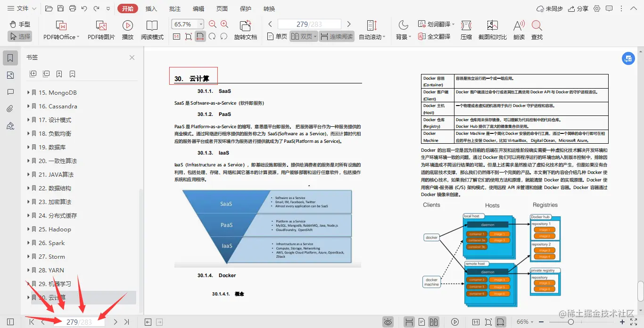Open the 文件 menu
Image resolution: width=644 pixels, height=328 pixels.
(21, 8)
